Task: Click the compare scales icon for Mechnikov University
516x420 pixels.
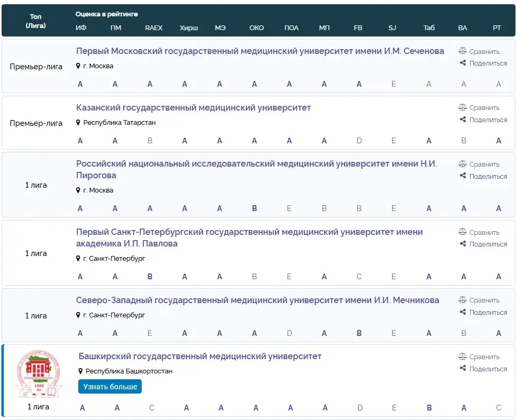Action: [463, 300]
